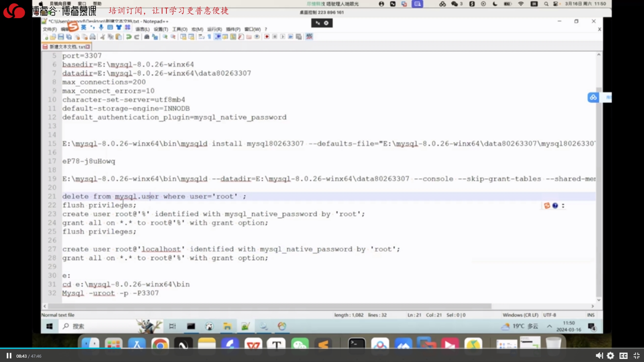Open the Document Map toolbar icon
Image resolution: width=644 pixels, height=362 pixels.
click(x=233, y=37)
